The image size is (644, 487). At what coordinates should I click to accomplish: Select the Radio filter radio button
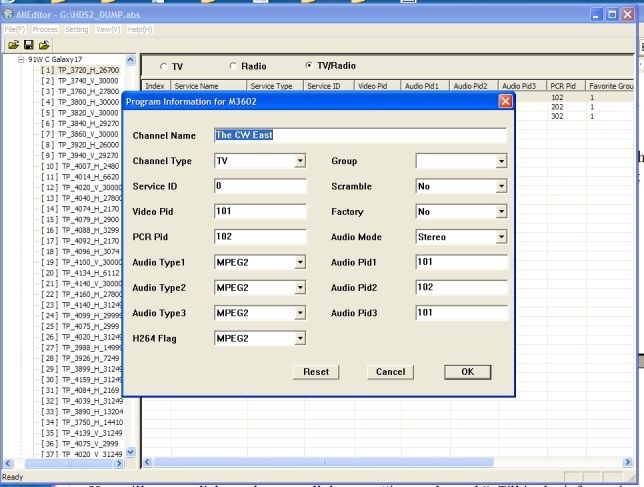tap(233, 66)
